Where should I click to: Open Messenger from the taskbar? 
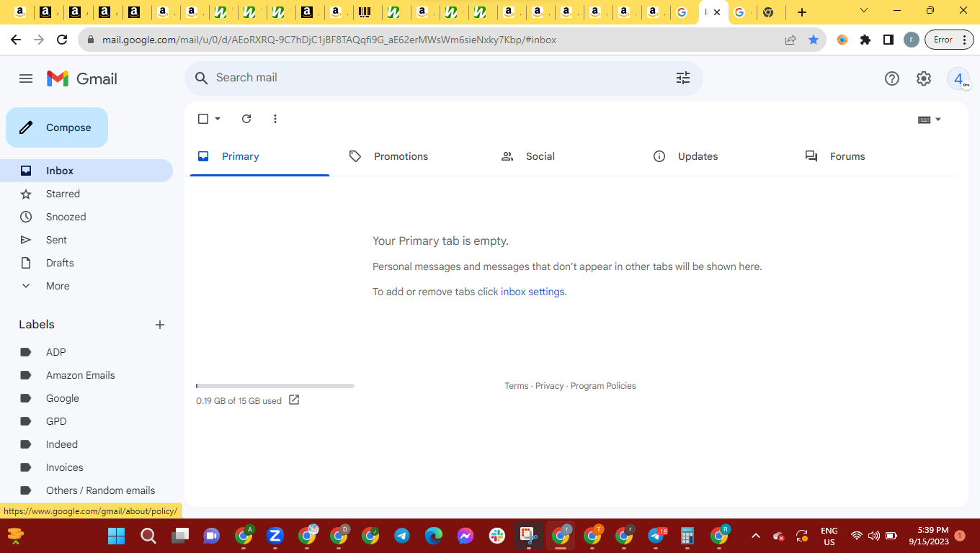(465, 536)
